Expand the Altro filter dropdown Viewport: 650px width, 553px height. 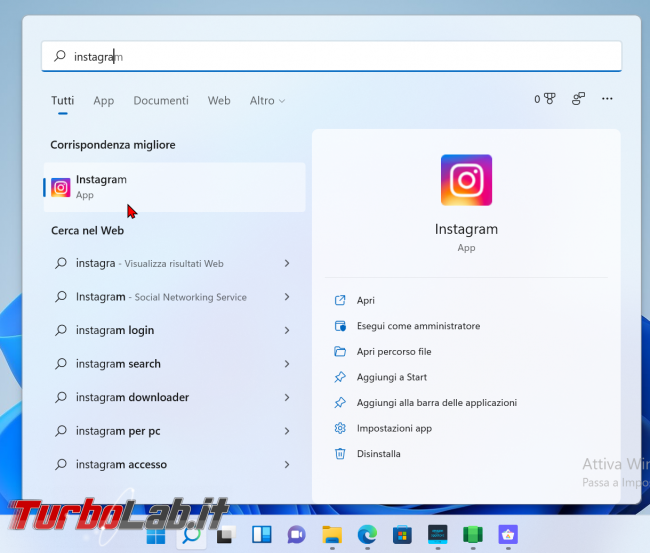pos(267,101)
